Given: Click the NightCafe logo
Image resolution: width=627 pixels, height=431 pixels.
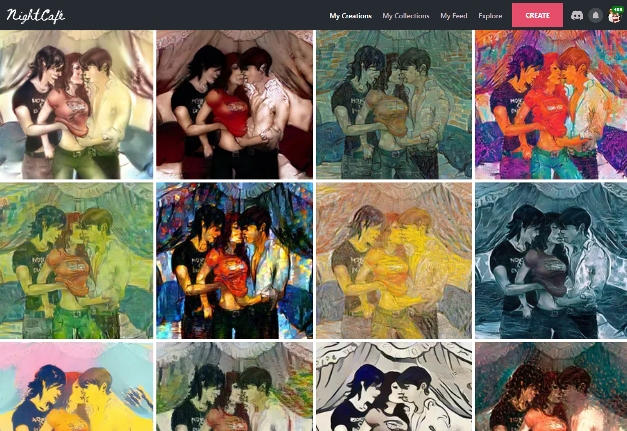Looking at the screenshot, I should tap(36, 16).
